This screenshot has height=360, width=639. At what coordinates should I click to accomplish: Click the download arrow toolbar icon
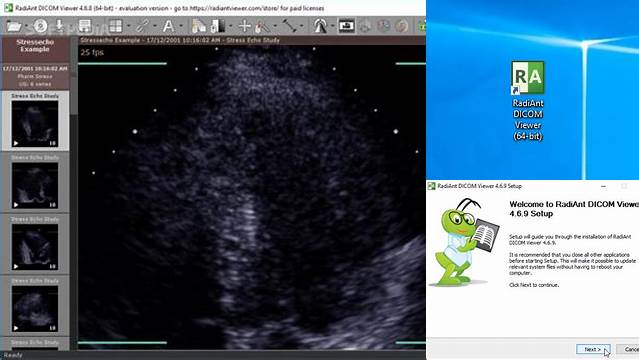coord(59,26)
